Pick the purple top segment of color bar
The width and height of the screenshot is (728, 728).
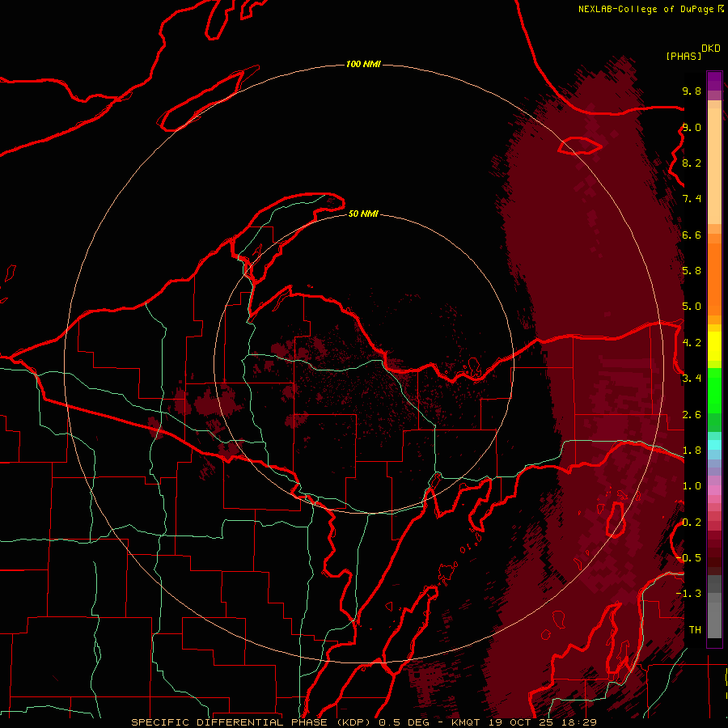tap(714, 81)
